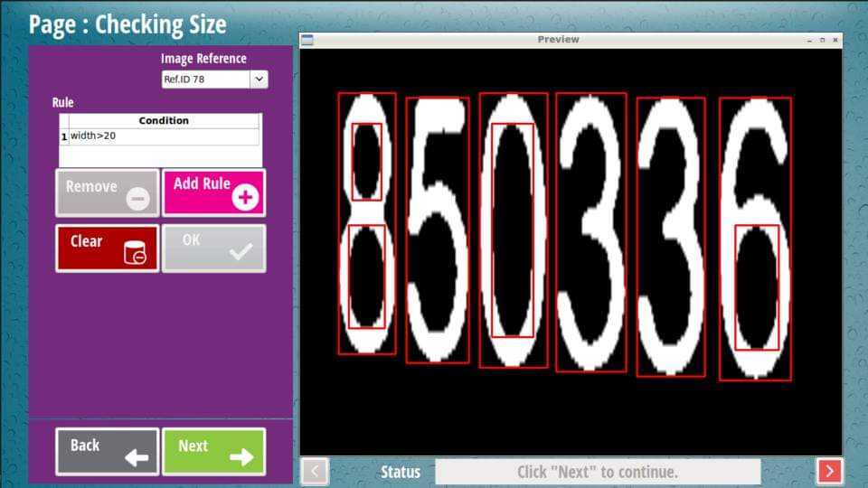Click the status message text field

pyautogui.click(x=597, y=472)
